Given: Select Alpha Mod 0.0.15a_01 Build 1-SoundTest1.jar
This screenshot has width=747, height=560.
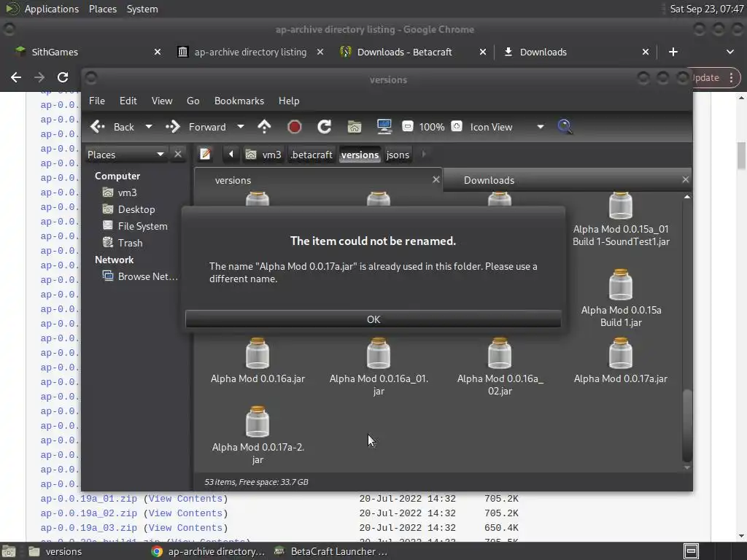Looking at the screenshot, I should pyautogui.click(x=621, y=220).
